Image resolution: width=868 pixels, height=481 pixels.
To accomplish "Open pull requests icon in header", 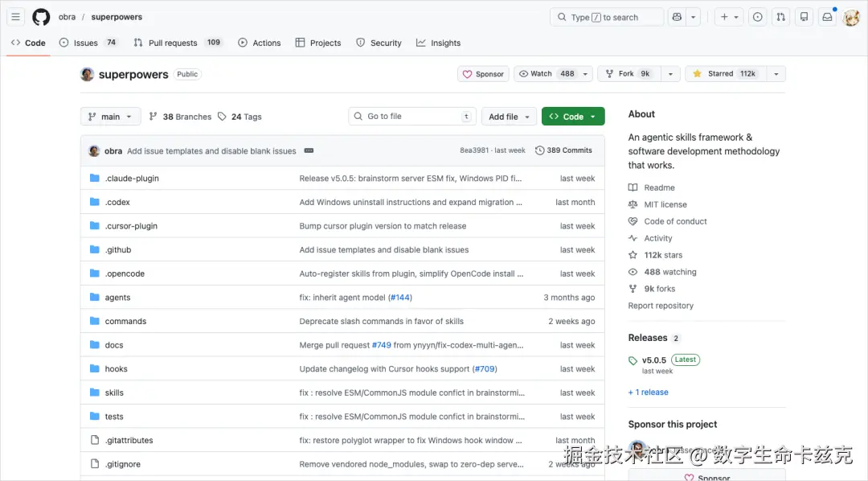I will point(780,17).
